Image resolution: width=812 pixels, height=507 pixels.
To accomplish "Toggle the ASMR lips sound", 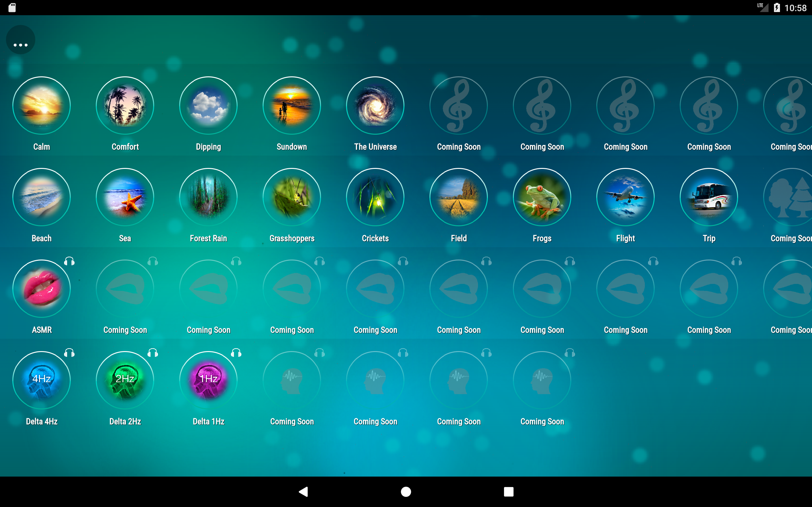I will [x=41, y=289].
